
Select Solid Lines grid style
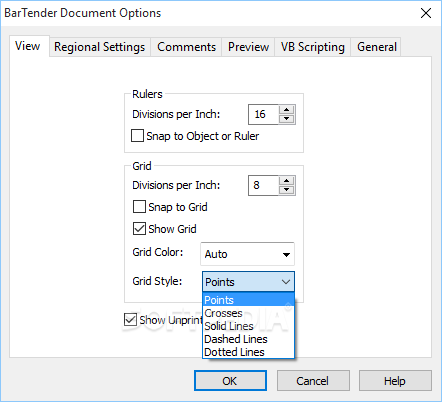(x=248, y=326)
